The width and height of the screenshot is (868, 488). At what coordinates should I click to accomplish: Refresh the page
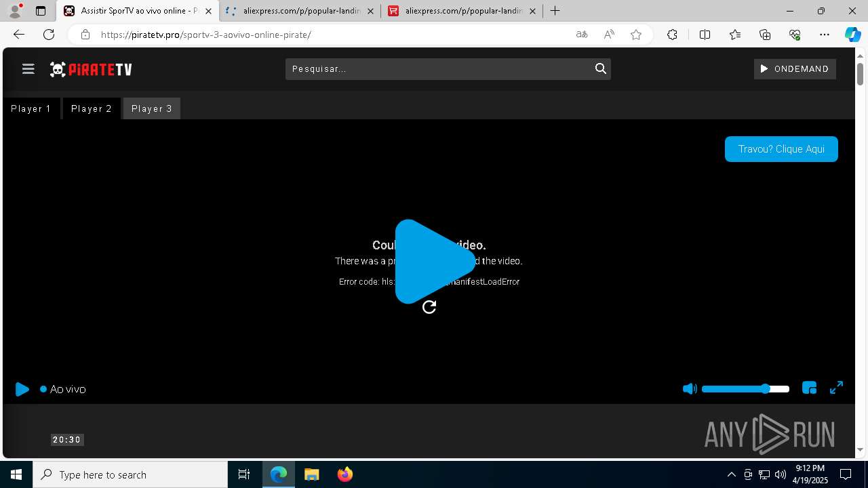[49, 35]
